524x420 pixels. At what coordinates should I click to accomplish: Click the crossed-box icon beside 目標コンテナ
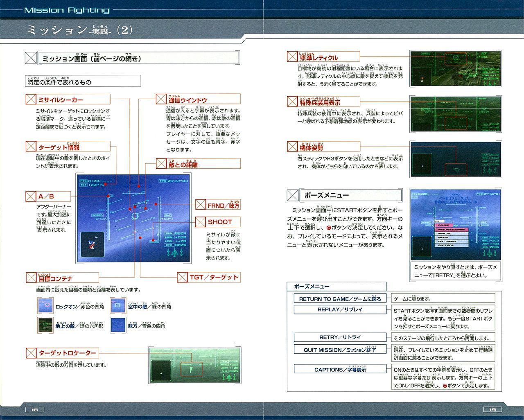pyautogui.click(x=31, y=278)
